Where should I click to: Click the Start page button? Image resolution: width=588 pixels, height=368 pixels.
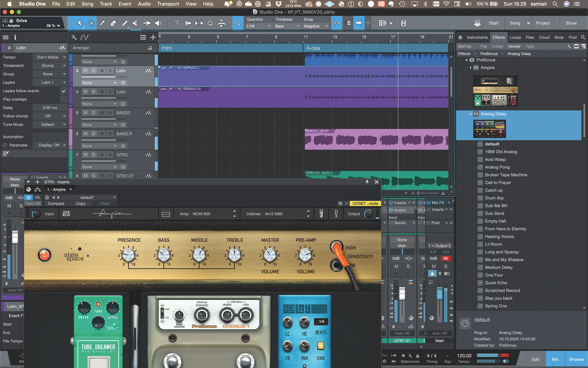(x=494, y=23)
